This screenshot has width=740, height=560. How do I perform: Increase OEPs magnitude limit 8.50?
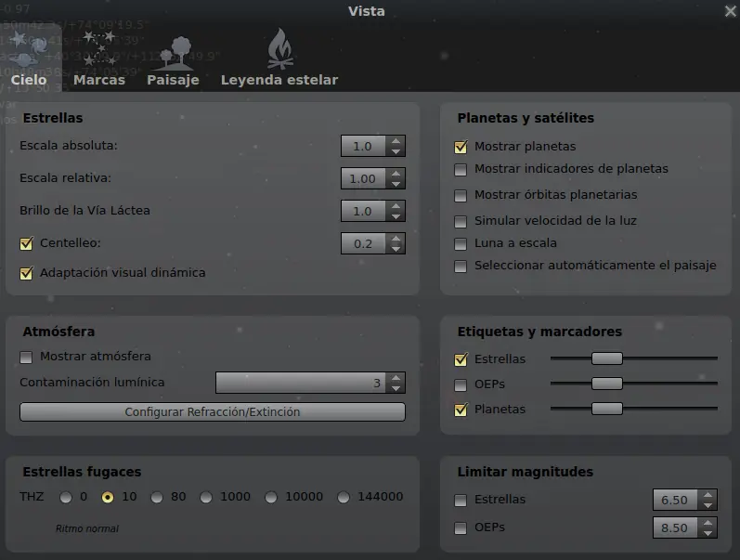click(x=708, y=523)
